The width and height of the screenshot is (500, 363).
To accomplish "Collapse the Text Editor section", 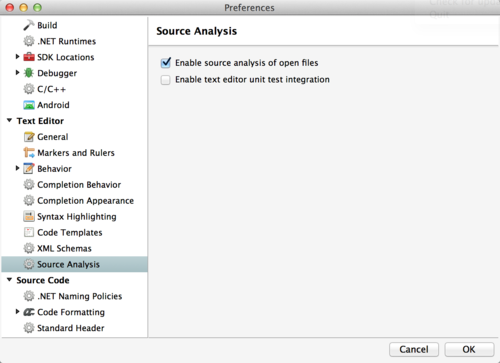I will pyautogui.click(x=9, y=120).
